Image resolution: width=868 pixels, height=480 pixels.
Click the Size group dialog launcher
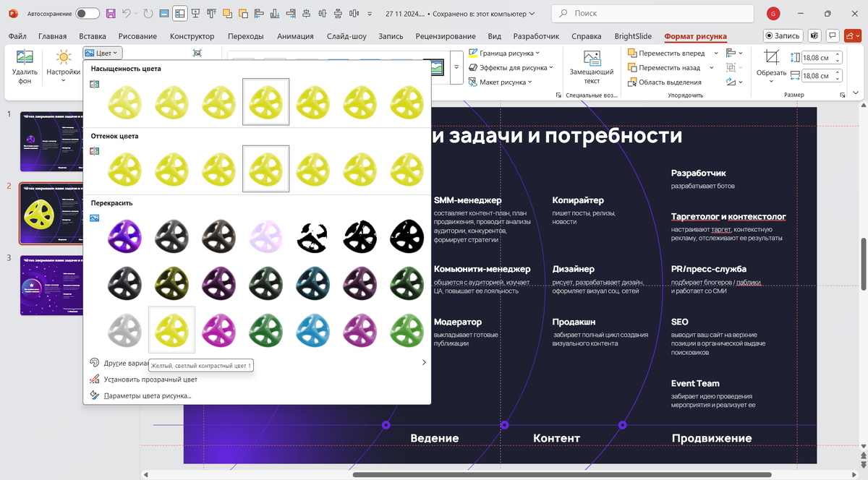843,95
